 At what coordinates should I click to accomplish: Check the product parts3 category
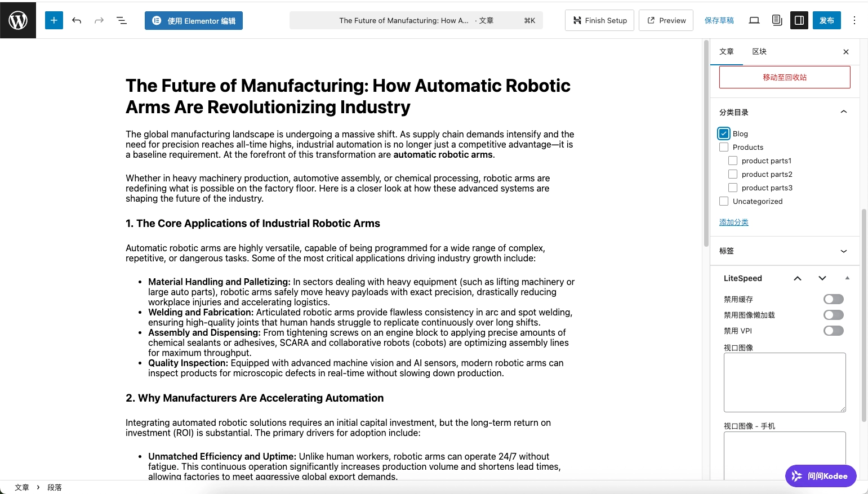733,188
